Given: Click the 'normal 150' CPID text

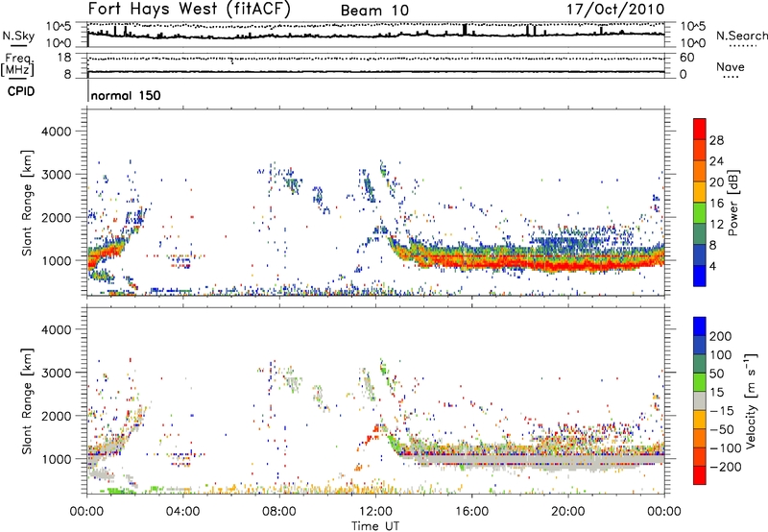Looking at the screenshot, I should [x=126, y=95].
